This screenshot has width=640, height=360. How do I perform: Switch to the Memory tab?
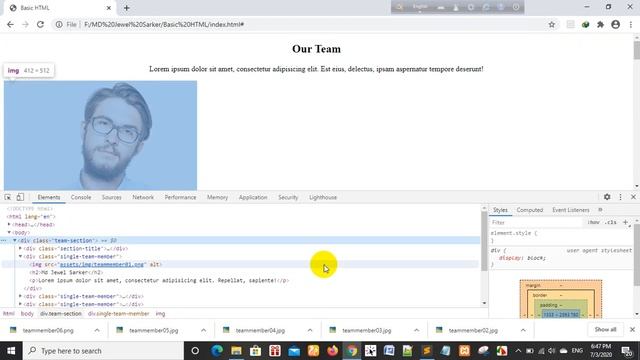(217, 197)
